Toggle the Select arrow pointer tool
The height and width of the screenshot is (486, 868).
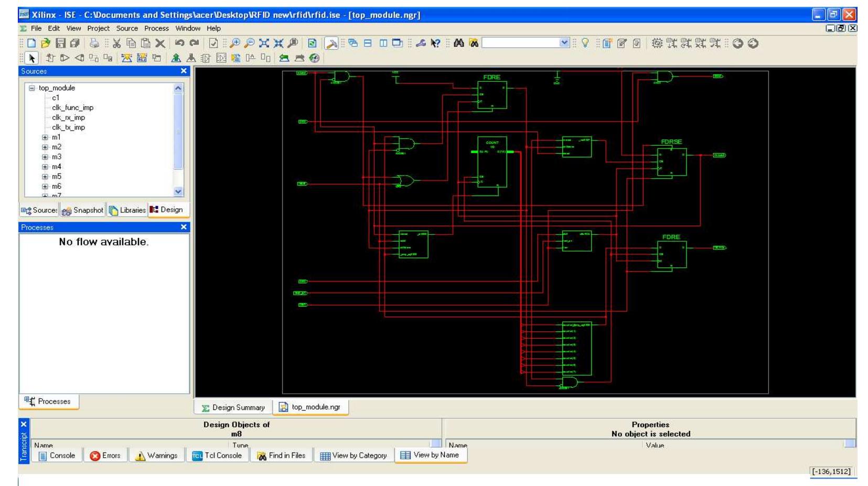[x=31, y=58]
